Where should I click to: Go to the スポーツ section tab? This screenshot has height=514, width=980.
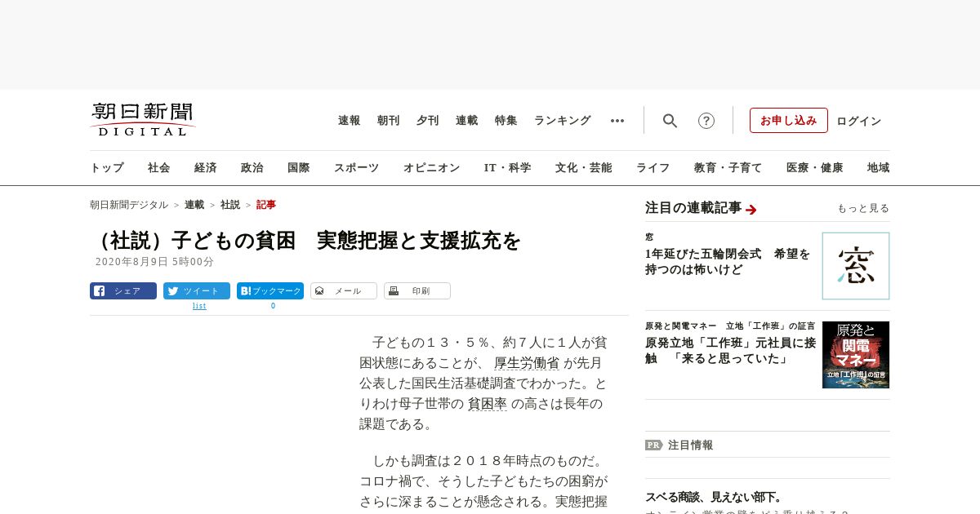pyautogui.click(x=356, y=168)
